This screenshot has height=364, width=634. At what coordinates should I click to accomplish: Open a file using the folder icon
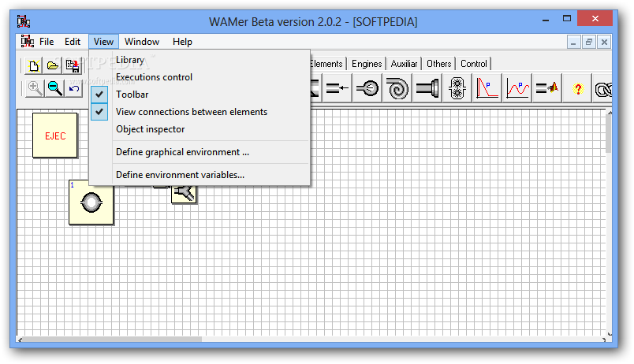tap(53, 66)
